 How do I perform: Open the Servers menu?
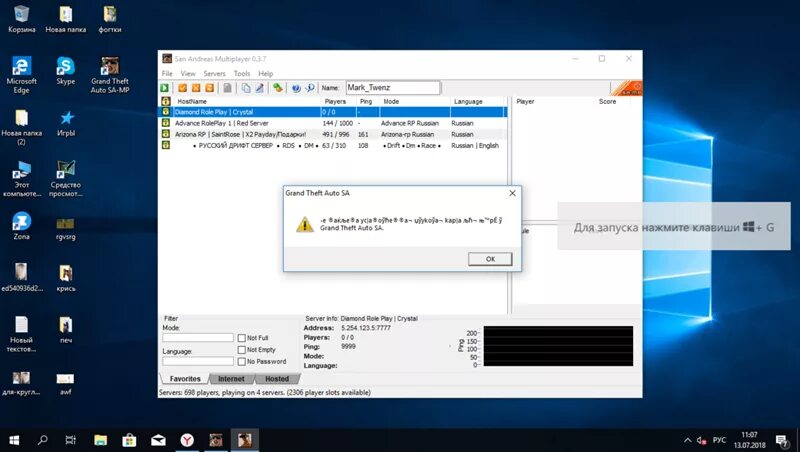tap(214, 73)
